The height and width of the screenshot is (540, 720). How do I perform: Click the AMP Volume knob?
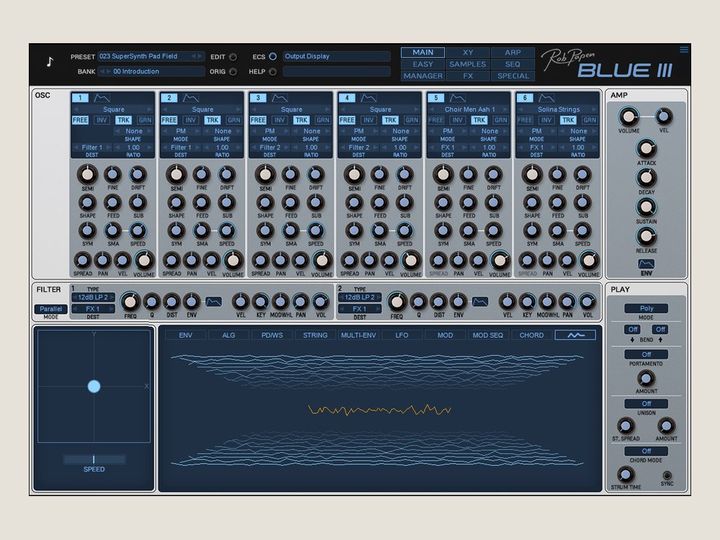point(629,117)
